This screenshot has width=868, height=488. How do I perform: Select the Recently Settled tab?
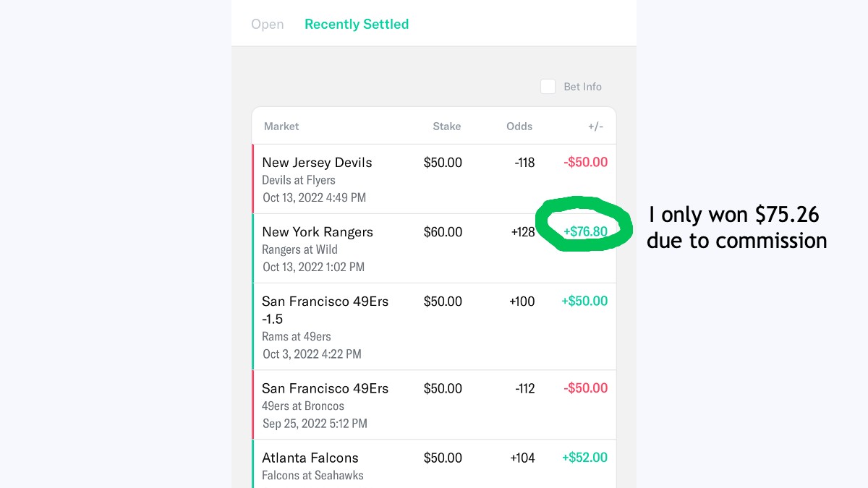[x=357, y=24]
